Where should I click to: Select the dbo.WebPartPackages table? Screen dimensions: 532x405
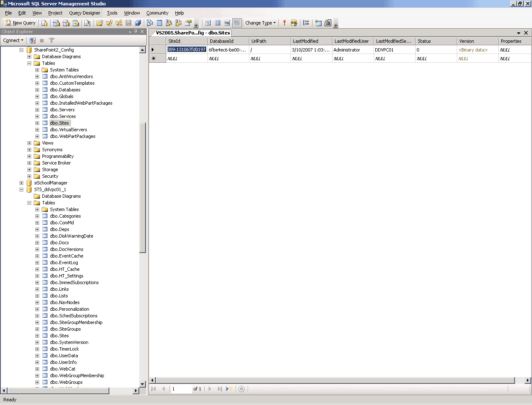[x=73, y=136]
